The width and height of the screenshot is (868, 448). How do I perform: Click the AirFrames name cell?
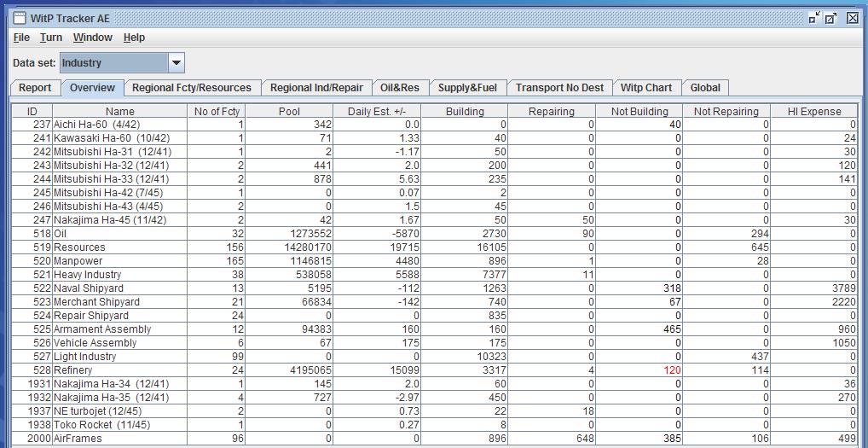(120, 439)
